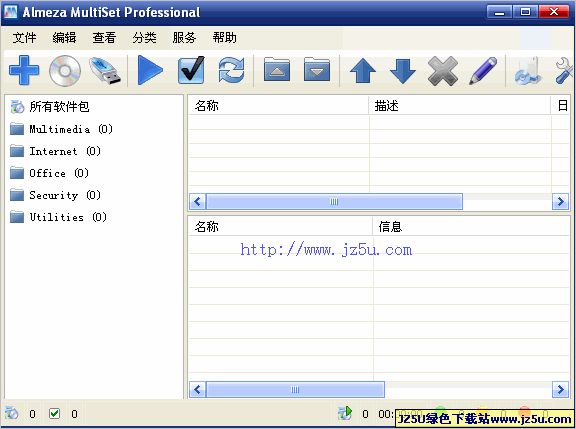Select the Multimedia (0) category
Screen dimensions: 576x429
coord(71,129)
